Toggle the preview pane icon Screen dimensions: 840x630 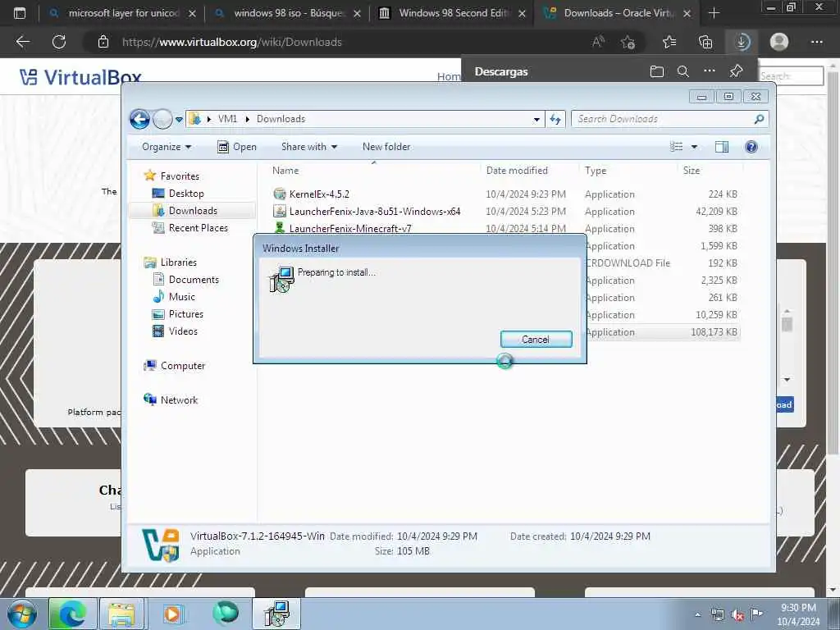(x=722, y=147)
